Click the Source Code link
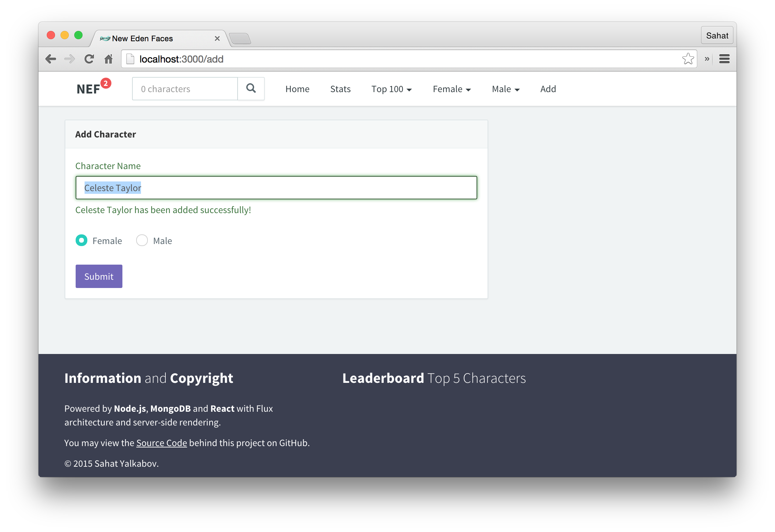This screenshot has height=532, width=775. pyautogui.click(x=161, y=443)
